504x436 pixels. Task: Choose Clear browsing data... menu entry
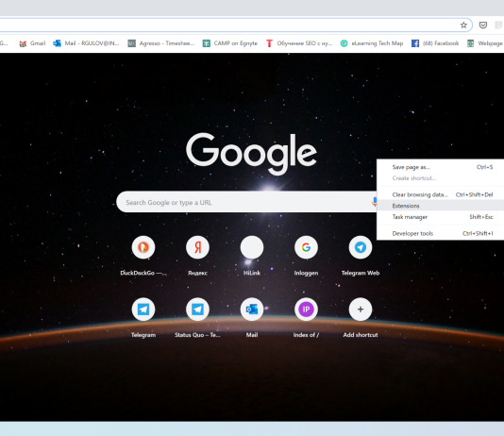441,194
